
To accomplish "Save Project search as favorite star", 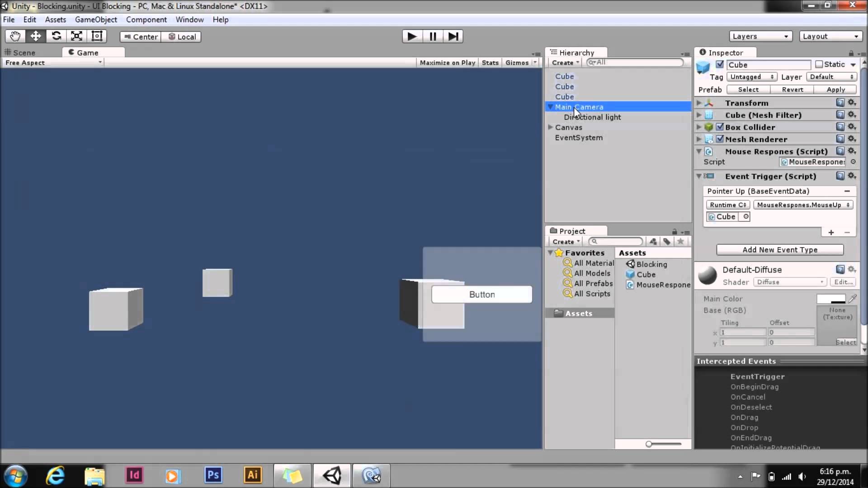I will [680, 242].
